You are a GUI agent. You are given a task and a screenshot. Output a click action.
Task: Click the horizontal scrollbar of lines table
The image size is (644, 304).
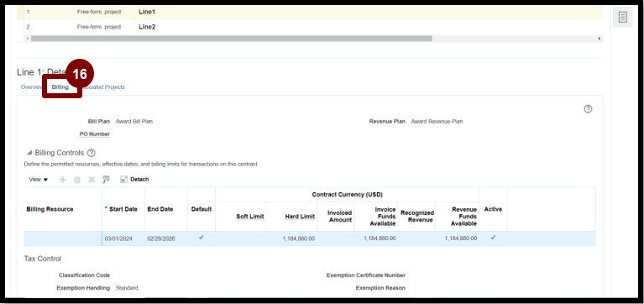pos(231,39)
